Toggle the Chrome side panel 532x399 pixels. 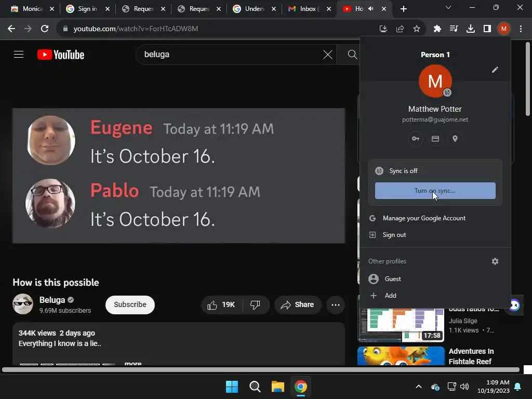pos(487,29)
